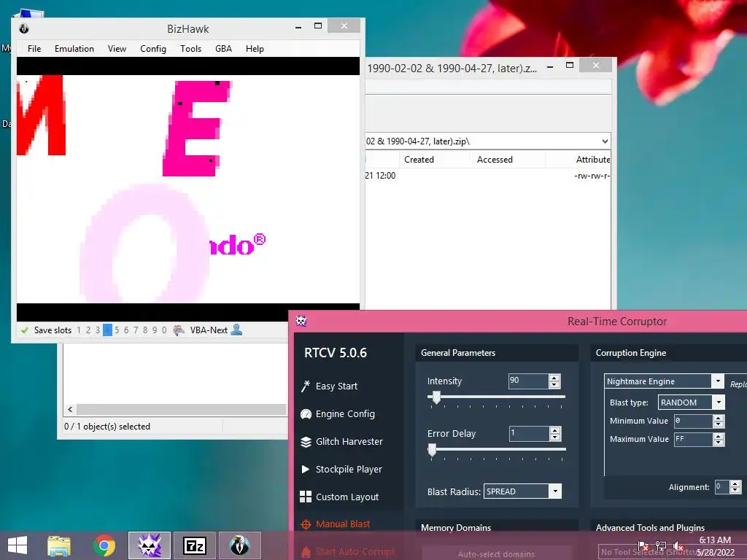Open the Help menu in BizHawk

[255, 49]
